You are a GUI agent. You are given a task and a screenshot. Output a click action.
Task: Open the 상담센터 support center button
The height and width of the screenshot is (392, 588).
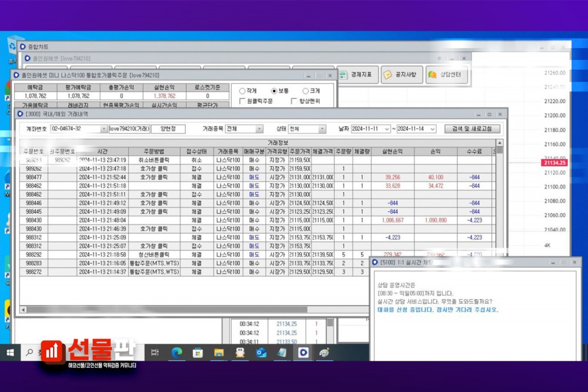(x=447, y=74)
